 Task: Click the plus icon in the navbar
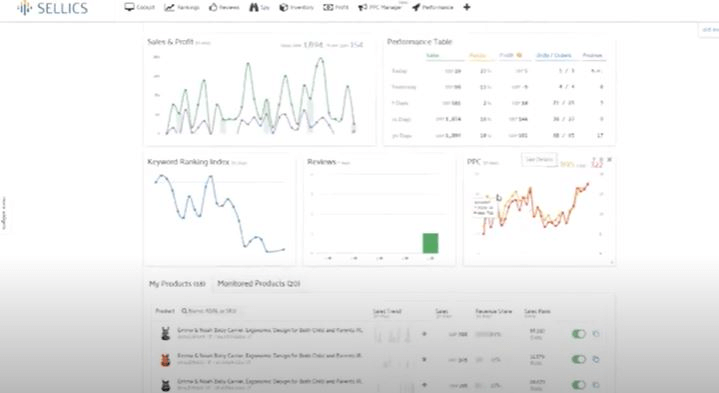click(x=467, y=7)
